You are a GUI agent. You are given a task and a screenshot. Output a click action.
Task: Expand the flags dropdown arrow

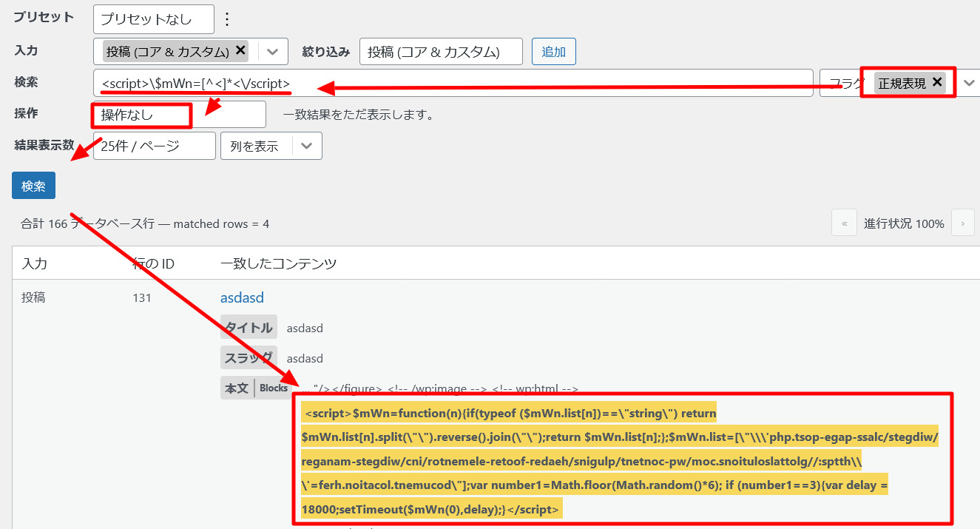pyautogui.click(x=969, y=82)
